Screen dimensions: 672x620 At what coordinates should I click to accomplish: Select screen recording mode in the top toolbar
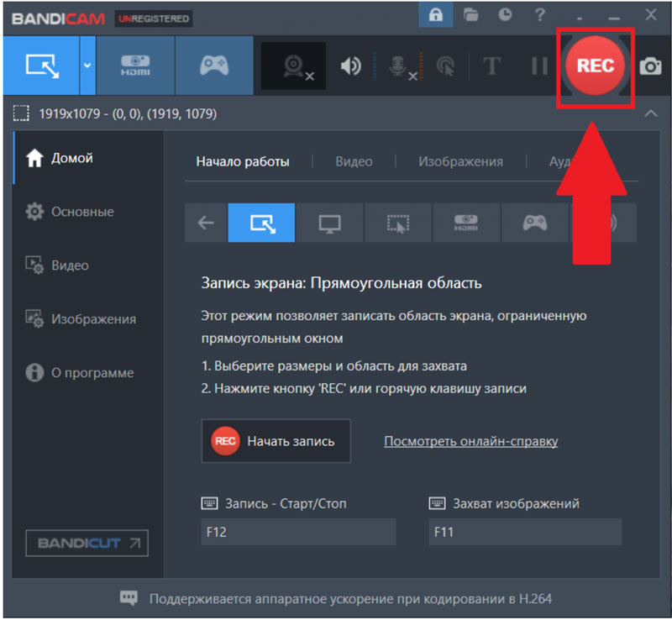[41, 66]
